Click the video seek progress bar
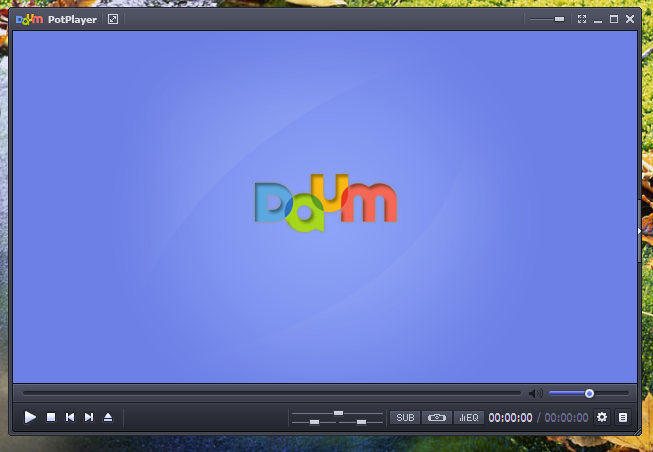Screen dimensions: 653x452 (x=270, y=393)
